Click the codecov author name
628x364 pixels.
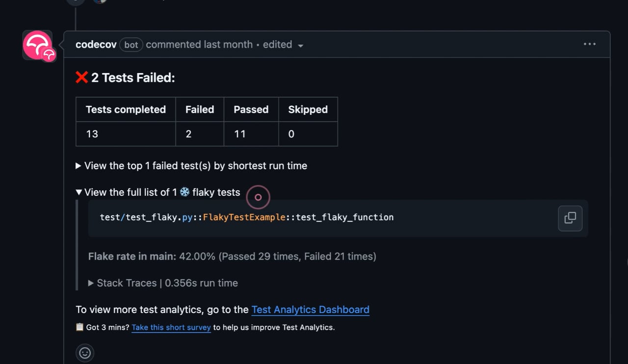click(x=96, y=45)
